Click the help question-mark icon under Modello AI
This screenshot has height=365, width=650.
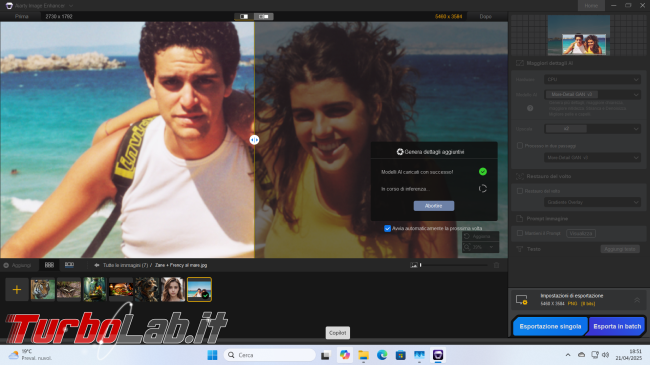pyautogui.click(x=530, y=108)
